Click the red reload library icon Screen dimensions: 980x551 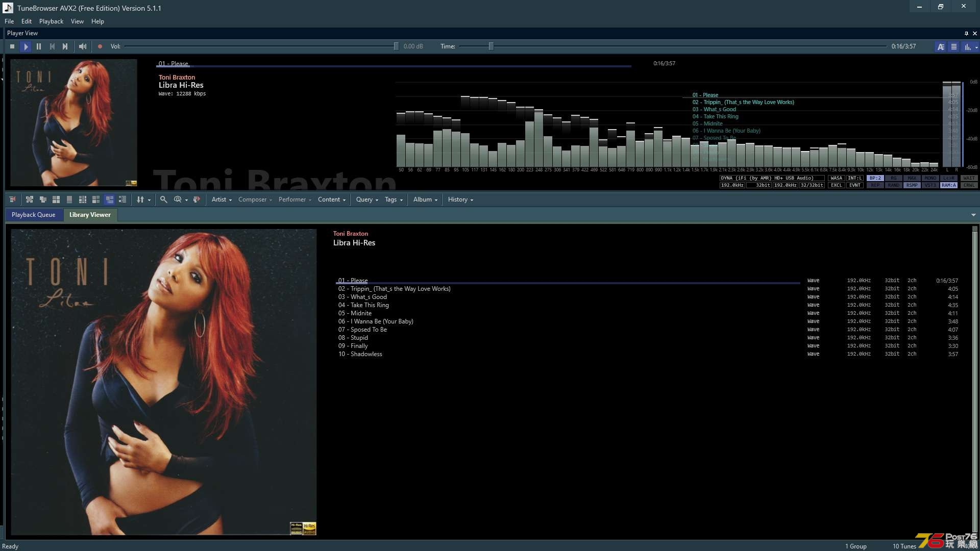point(197,199)
